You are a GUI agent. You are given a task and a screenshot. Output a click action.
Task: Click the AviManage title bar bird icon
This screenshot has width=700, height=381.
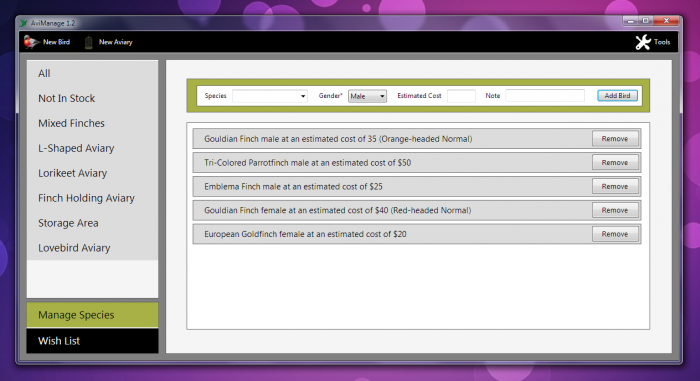point(24,23)
